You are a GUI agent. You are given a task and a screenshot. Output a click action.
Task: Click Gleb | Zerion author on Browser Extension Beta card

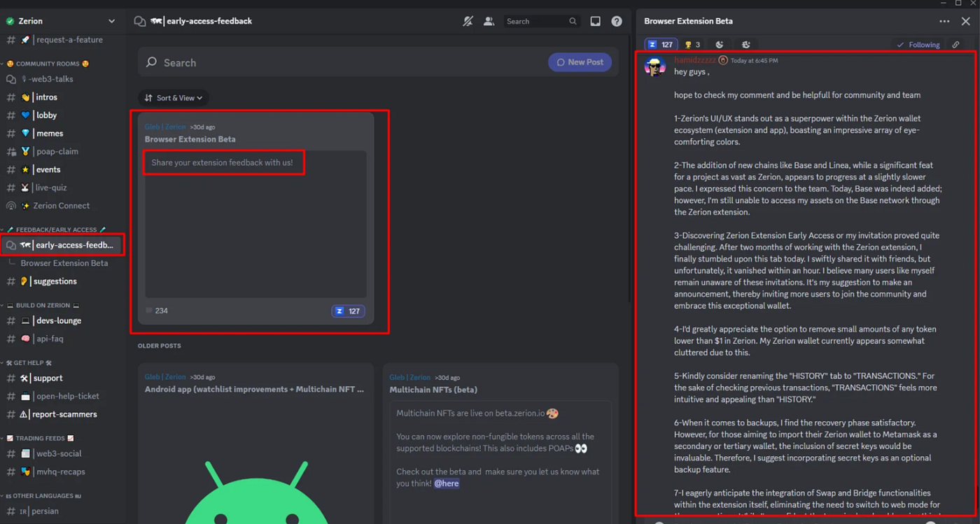pos(165,127)
